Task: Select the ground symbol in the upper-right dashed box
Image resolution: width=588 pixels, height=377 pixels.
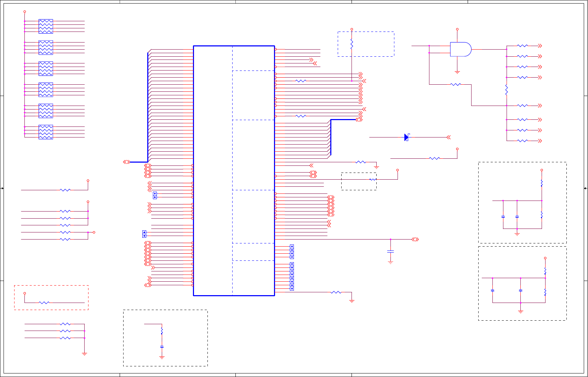Action: tap(517, 234)
